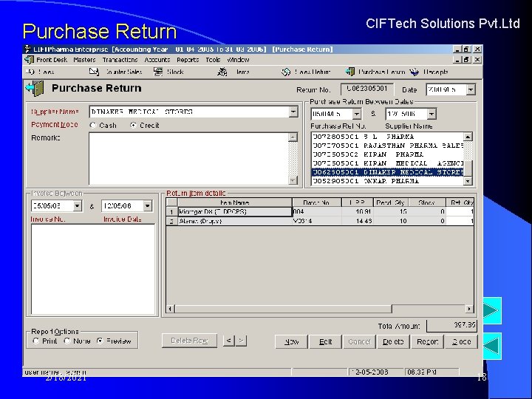
Task: Open Items via the toolbar icon
Action: (x=222, y=72)
